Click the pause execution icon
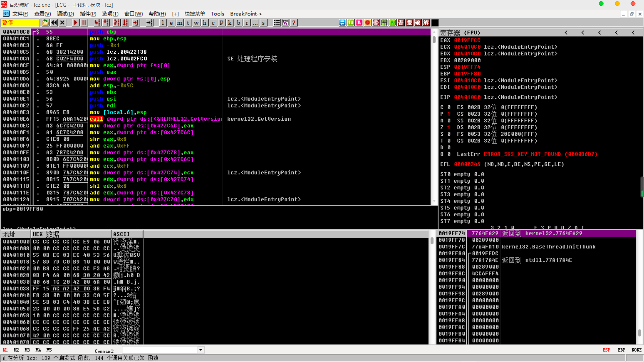 (x=84, y=23)
